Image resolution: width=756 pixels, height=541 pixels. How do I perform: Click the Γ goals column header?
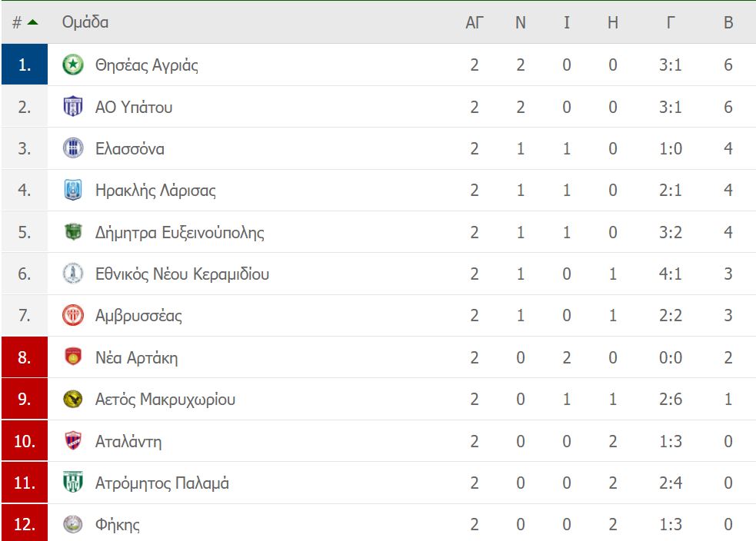click(x=670, y=22)
